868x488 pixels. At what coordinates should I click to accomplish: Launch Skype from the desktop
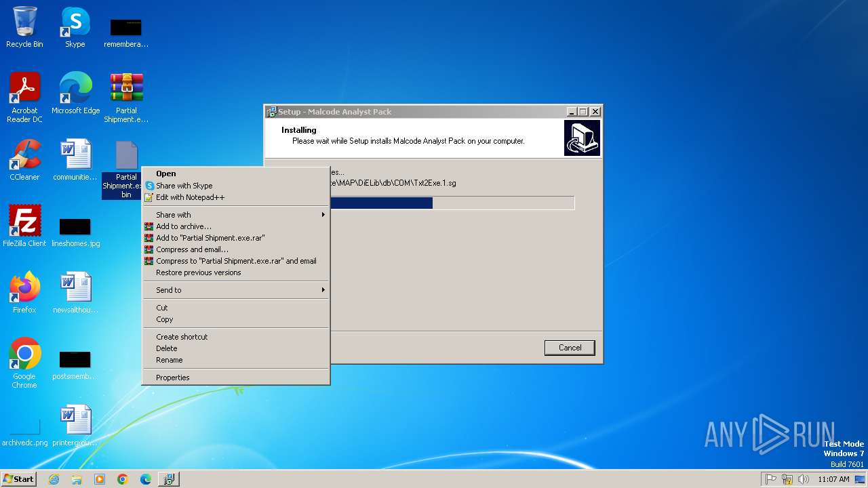[75, 27]
